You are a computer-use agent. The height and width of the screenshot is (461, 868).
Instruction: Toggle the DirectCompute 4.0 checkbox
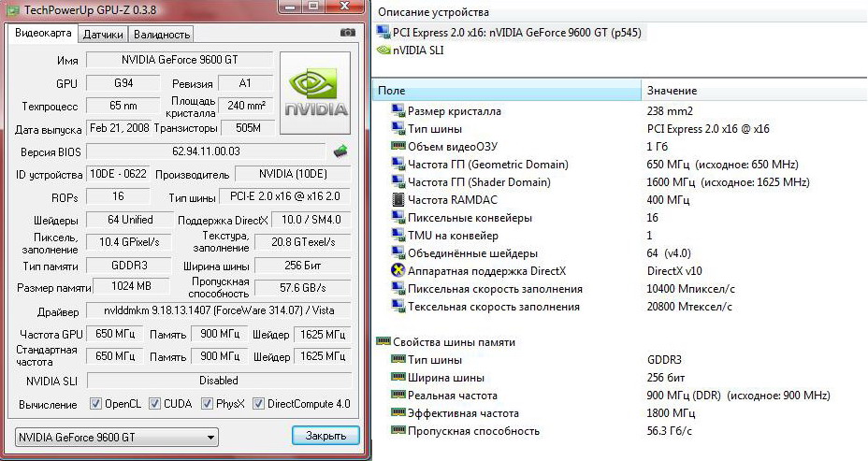258,403
